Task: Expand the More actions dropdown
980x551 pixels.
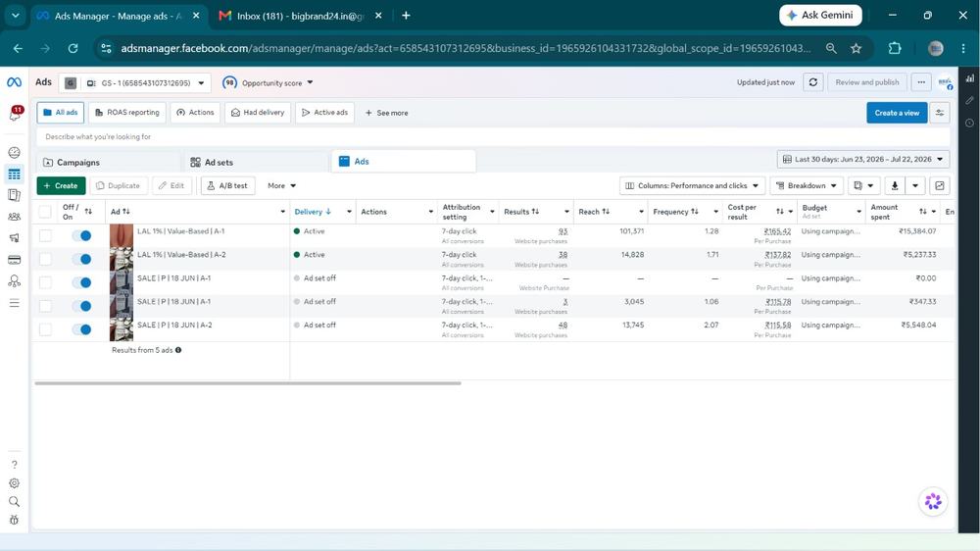Action: pyautogui.click(x=281, y=185)
